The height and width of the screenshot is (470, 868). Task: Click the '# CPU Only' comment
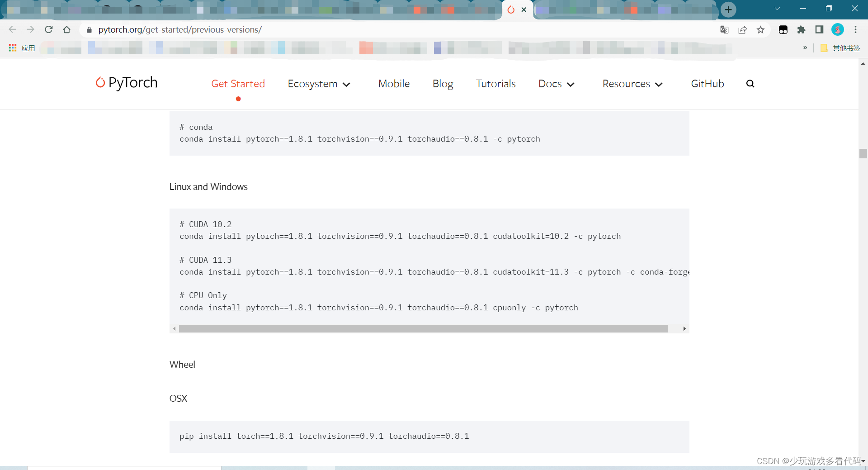[203, 295]
